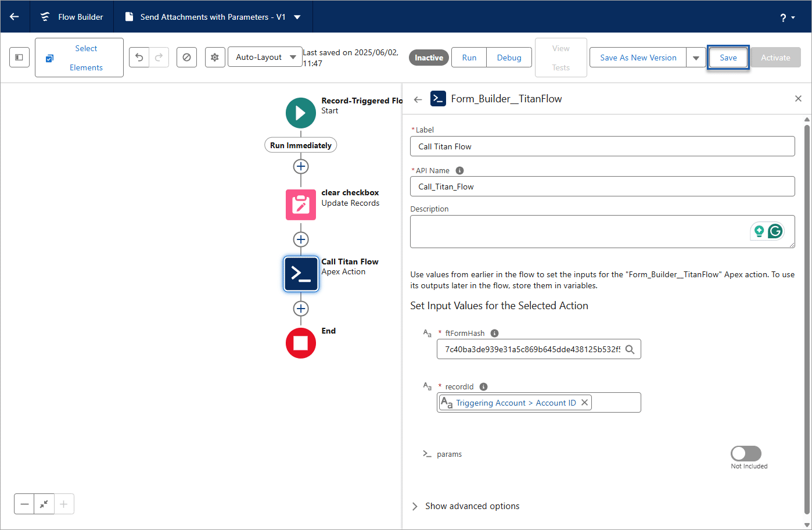The height and width of the screenshot is (530, 812).
Task: Start Debug mode
Action: tap(509, 58)
